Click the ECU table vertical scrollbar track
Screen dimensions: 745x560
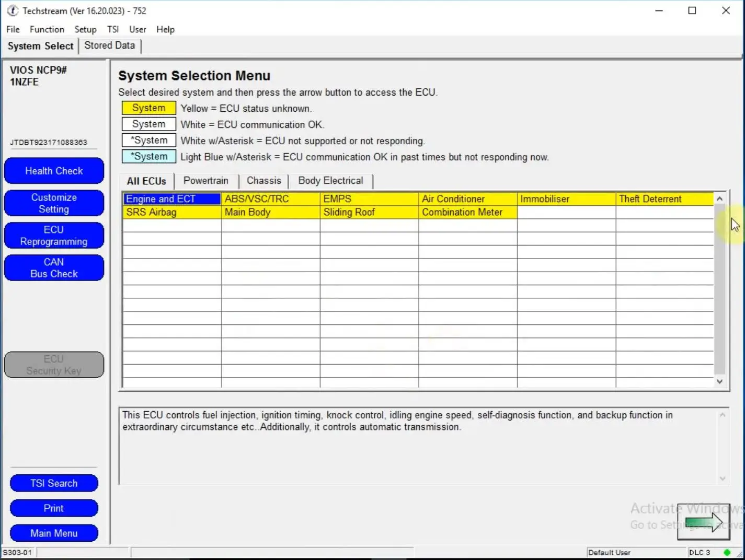(720, 290)
